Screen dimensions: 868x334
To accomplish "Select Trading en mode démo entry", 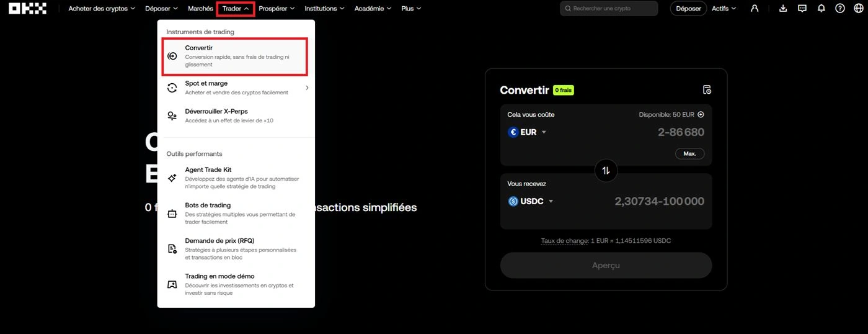I will (236, 284).
